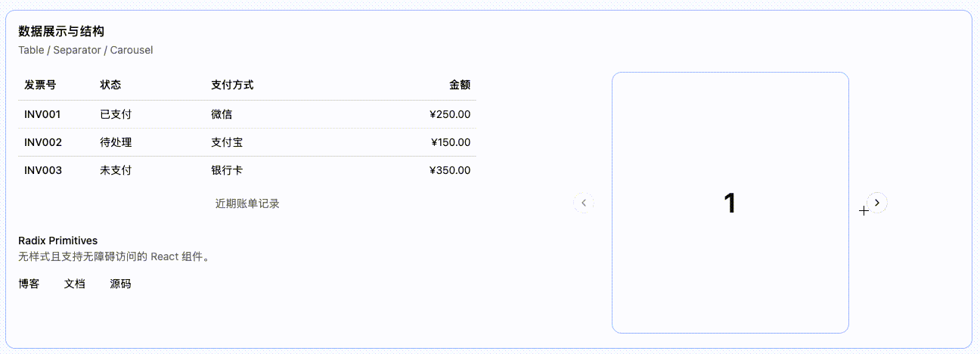Click the 支付方式 column header

232,85
